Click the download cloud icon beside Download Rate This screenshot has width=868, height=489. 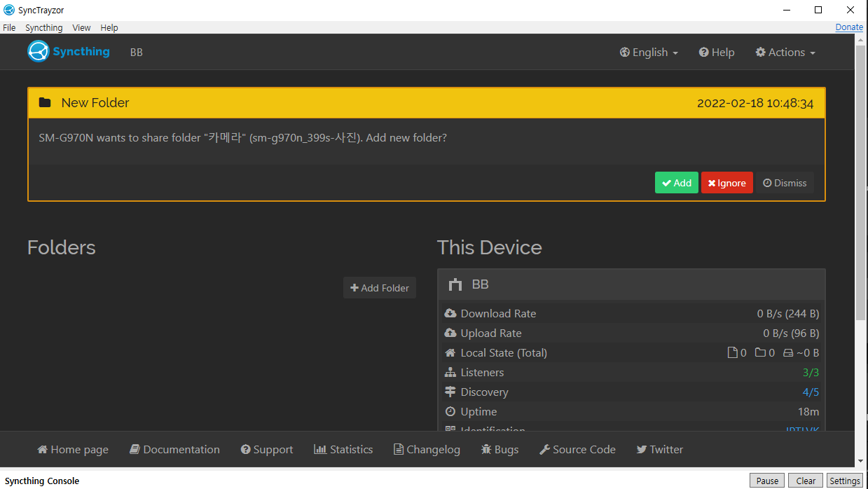(x=450, y=313)
